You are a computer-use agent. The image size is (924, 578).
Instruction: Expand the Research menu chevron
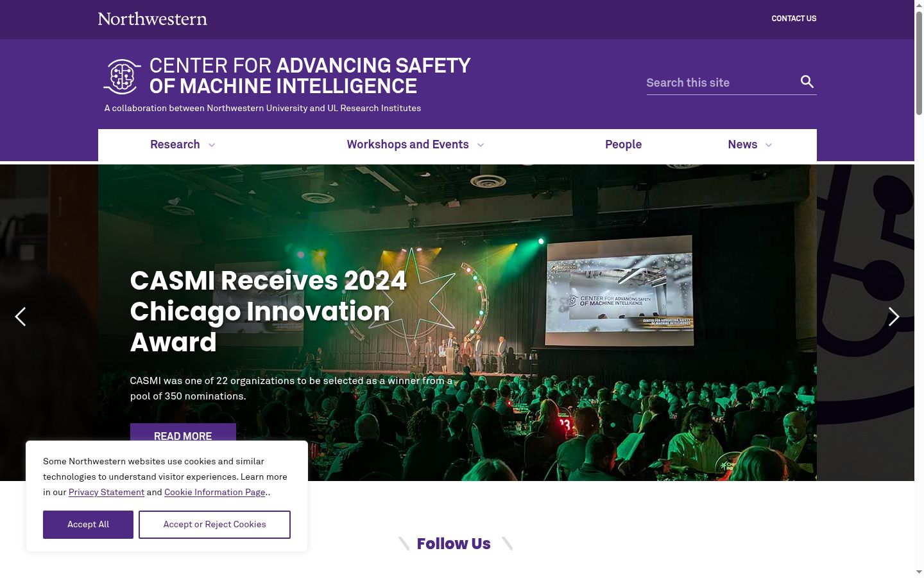pos(212,145)
